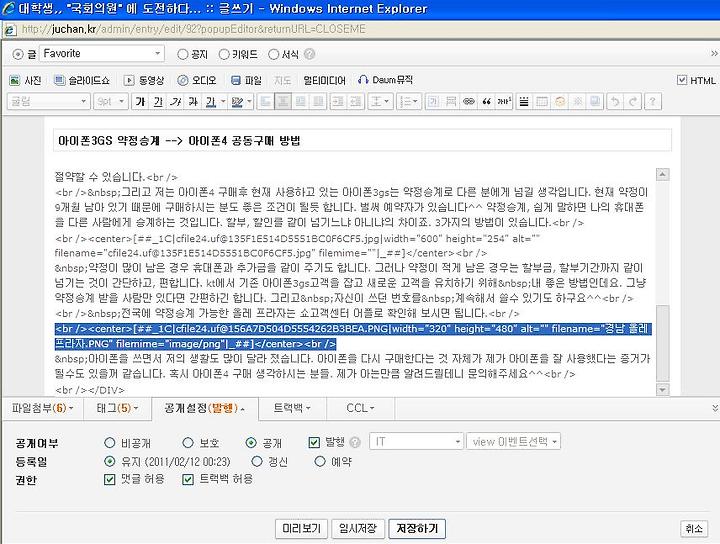
Task: Open the CCL tab
Action: [x=360, y=408]
